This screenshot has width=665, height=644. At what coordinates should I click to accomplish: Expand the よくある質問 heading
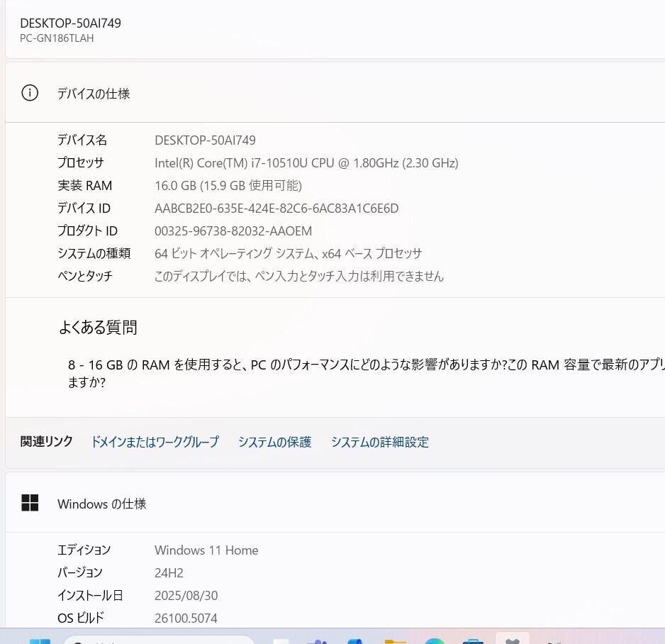tap(98, 328)
